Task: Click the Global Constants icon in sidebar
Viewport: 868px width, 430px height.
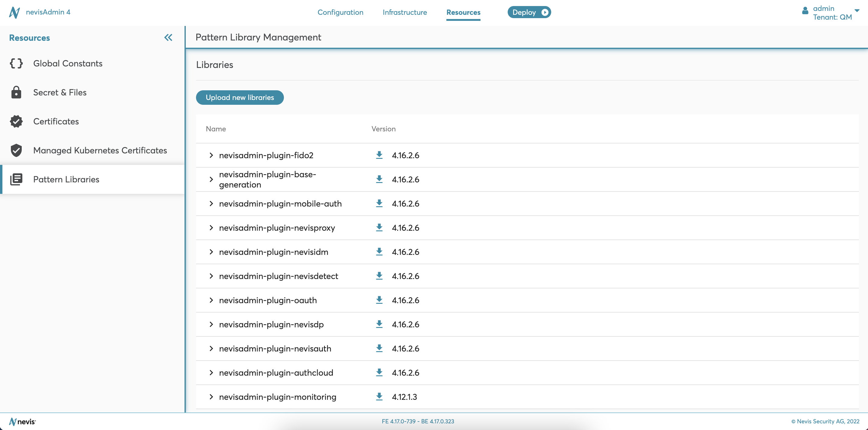Action: (16, 63)
